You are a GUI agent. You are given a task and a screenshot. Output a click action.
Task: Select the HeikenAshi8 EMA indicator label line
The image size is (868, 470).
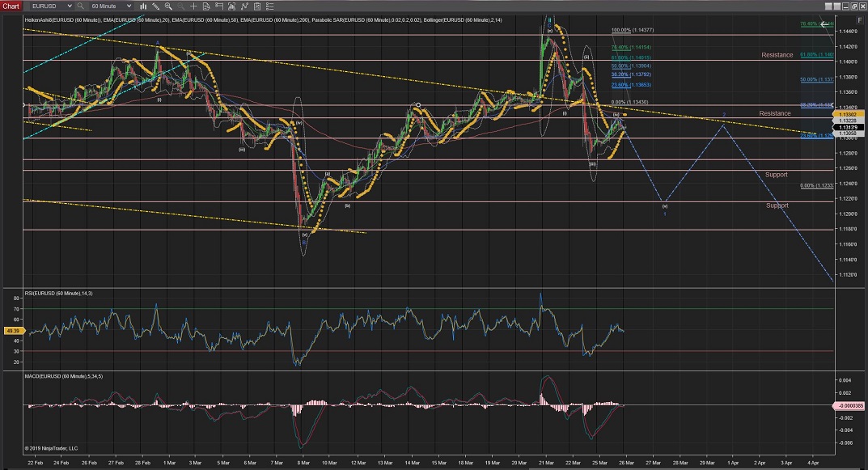264,20
